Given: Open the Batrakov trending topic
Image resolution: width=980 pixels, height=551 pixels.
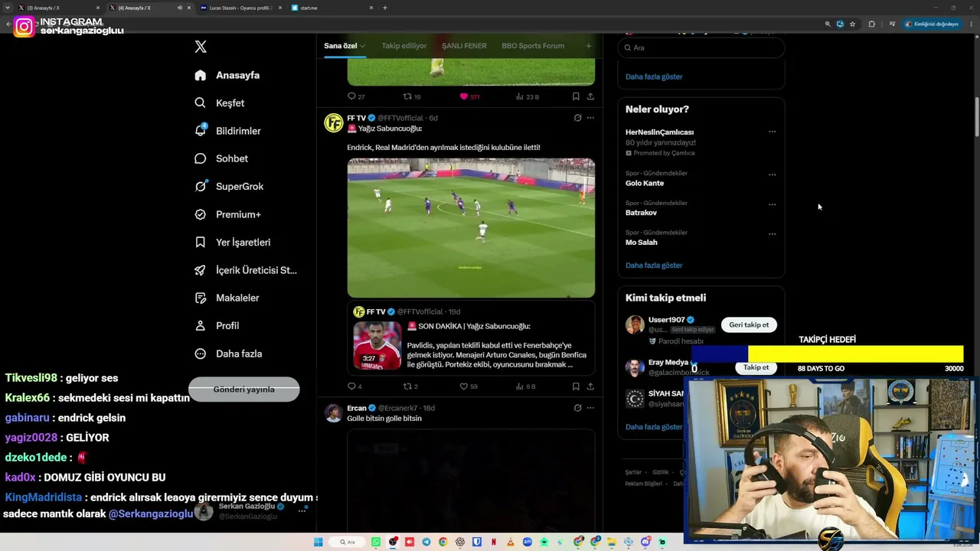Looking at the screenshot, I should tap(641, 213).
